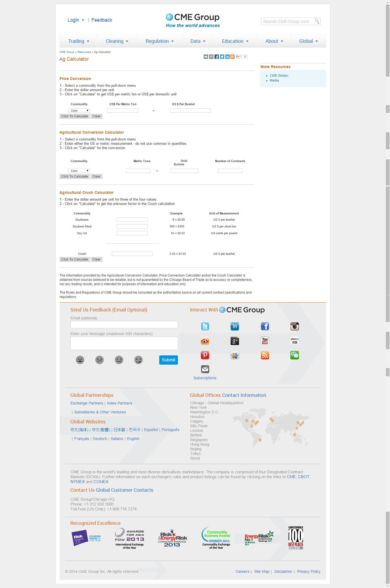Viewport: 390px width, 588px height.
Task: Click the Google +1 share button
Action: [238, 57]
